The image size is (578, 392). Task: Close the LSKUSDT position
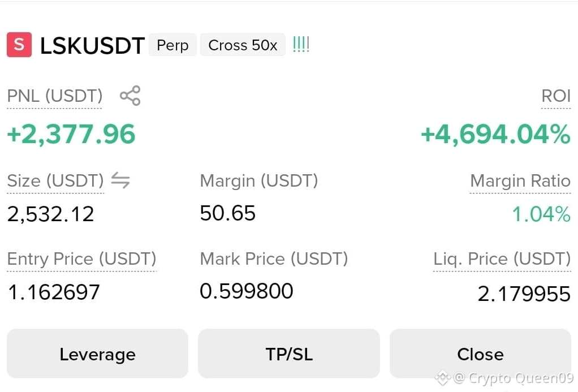480,354
